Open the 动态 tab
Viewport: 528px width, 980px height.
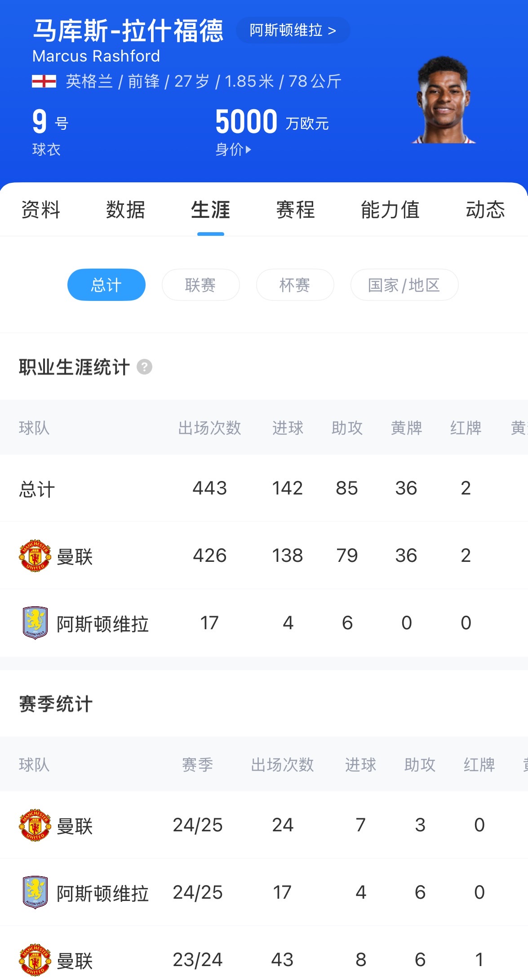485,210
